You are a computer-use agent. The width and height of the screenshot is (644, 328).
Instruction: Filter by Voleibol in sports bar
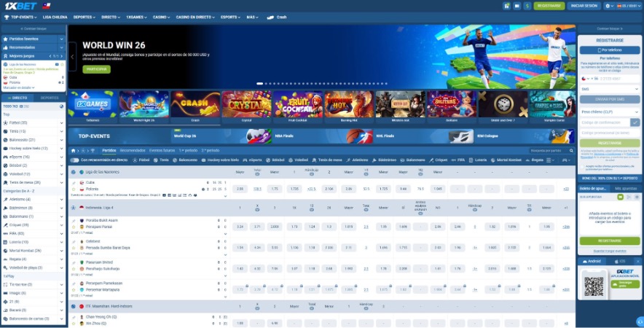[298, 160]
